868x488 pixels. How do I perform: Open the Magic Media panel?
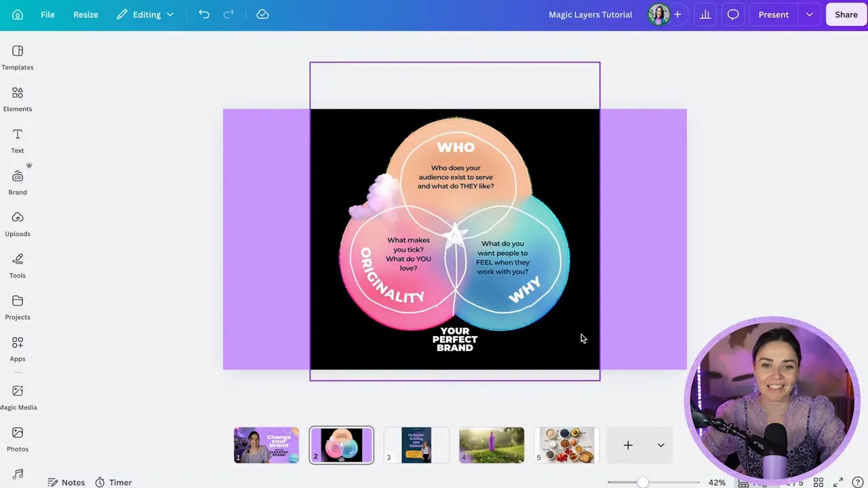[x=18, y=398]
